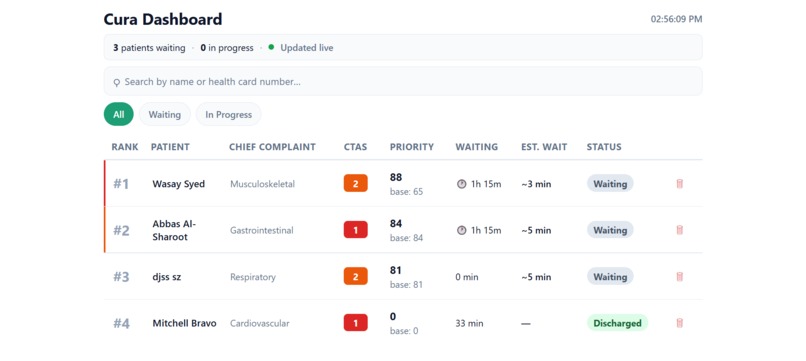Click the EST. WAIT column header

coord(544,147)
